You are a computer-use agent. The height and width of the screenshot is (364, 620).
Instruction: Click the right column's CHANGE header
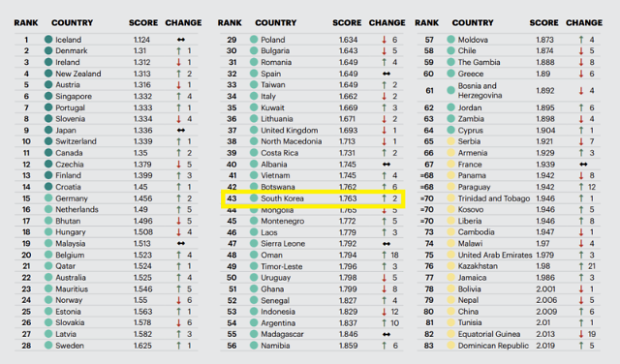click(x=584, y=22)
